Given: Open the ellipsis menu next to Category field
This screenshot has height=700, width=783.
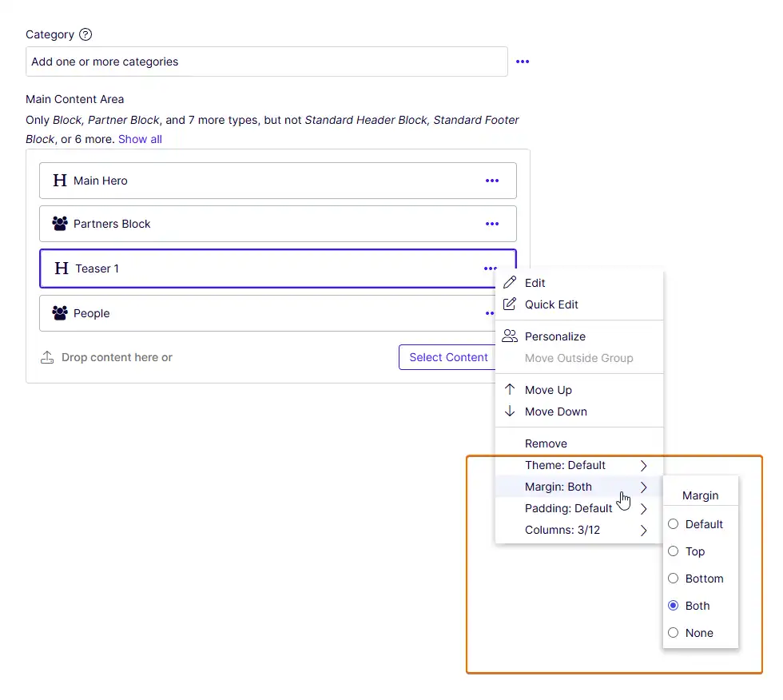Looking at the screenshot, I should click(x=523, y=62).
